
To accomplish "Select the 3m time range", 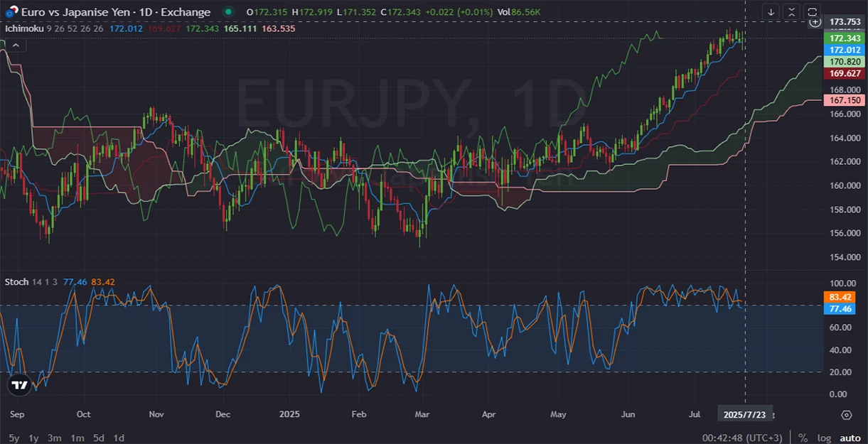I will 54,438.
